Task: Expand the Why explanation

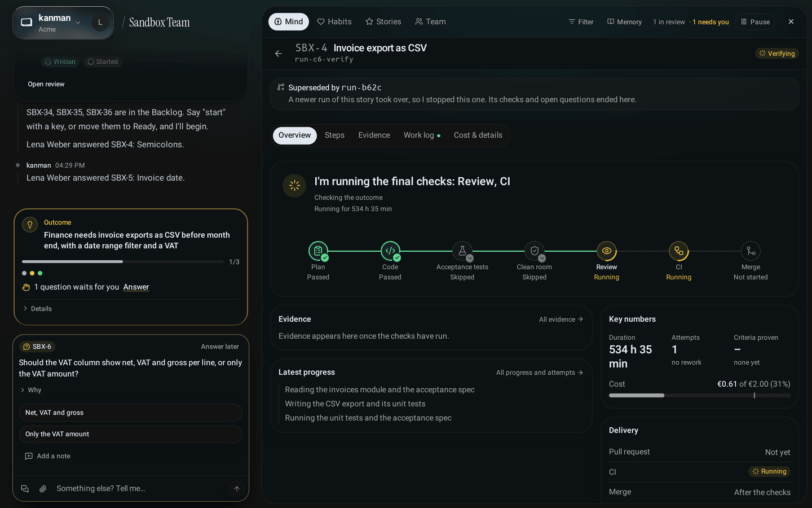Action: pos(31,390)
